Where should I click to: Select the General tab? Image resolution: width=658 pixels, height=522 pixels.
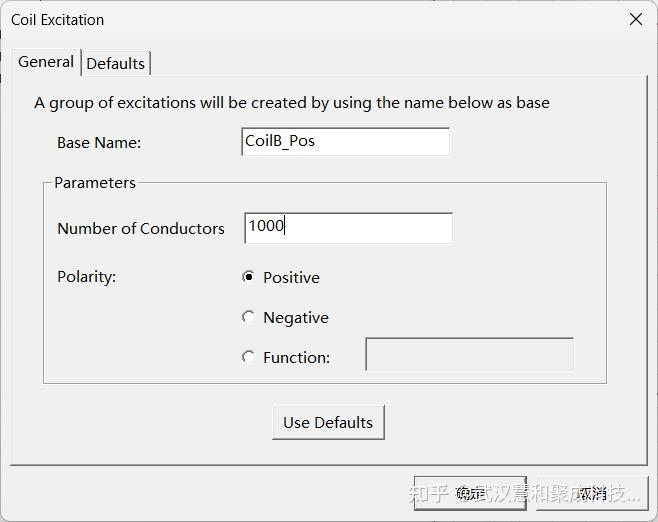[46, 62]
